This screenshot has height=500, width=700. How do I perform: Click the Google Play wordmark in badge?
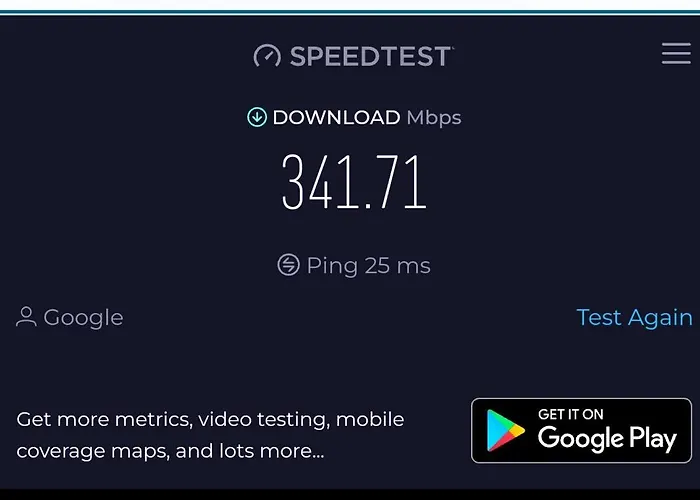pyautogui.click(x=607, y=438)
